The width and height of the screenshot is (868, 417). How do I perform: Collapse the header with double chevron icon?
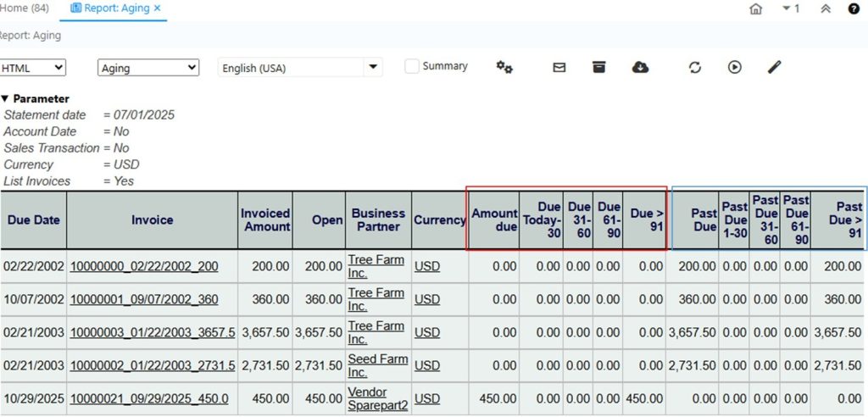click(826, 8)
